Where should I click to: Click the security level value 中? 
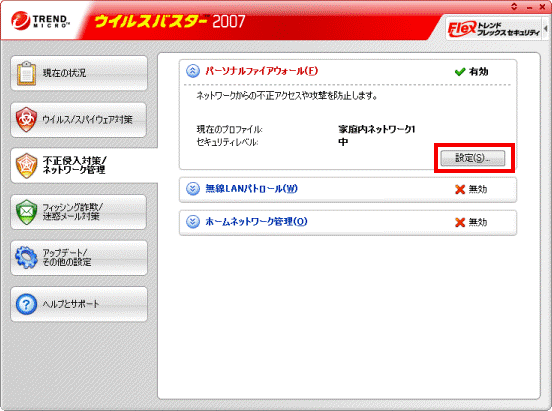[343, 142]
